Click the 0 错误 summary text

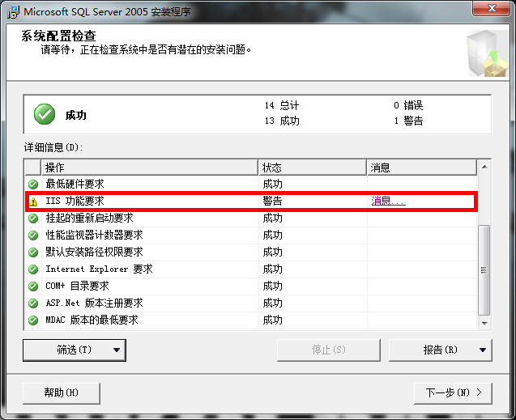click(x=408, y=105)
